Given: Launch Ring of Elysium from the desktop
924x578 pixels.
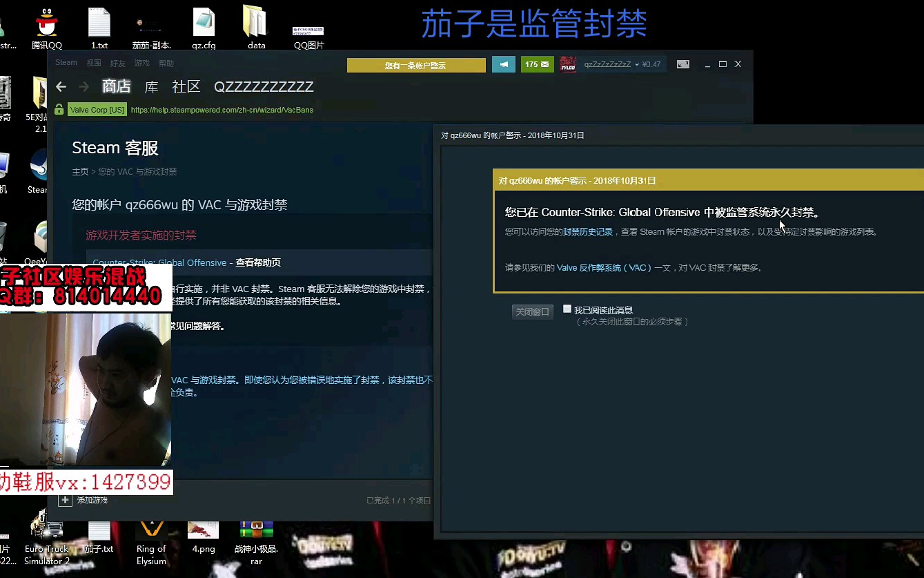Looking at the screenshot, I should point(151,528).
